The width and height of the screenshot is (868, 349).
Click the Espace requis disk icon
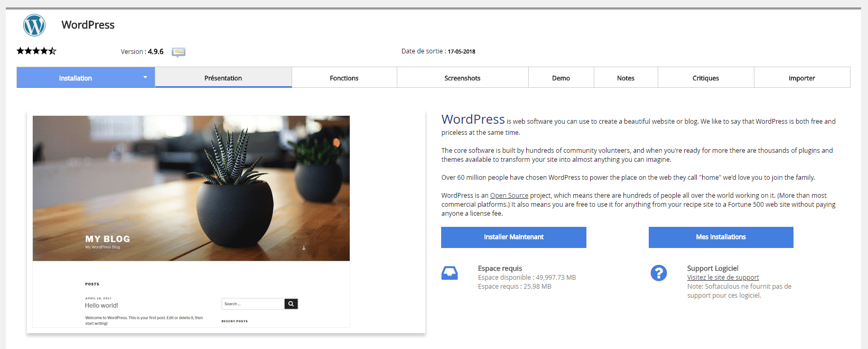pos(450,273)
